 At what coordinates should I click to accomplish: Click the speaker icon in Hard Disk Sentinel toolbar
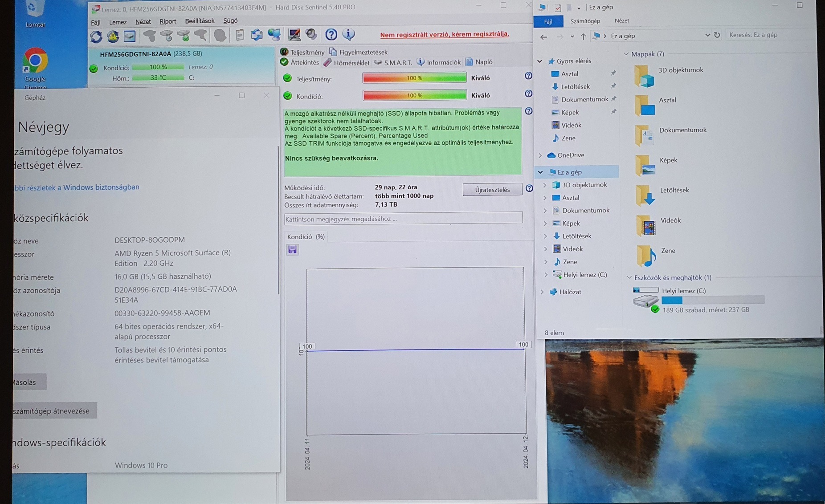click(x=311, y=34)
